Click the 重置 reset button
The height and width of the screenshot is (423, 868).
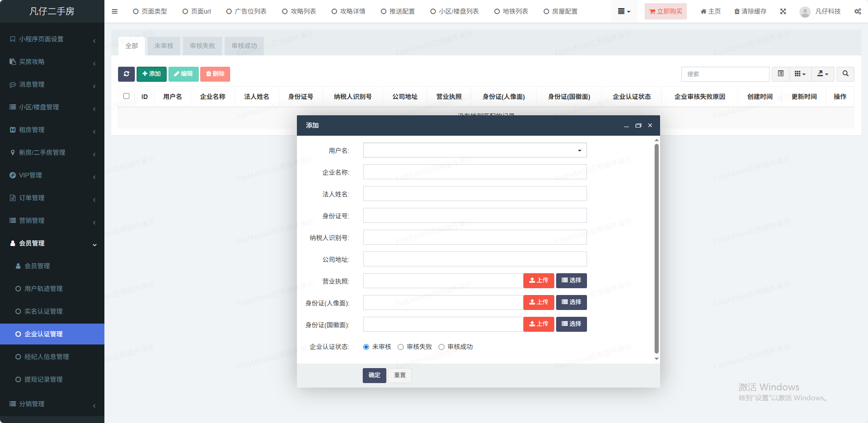coord(400,375)
